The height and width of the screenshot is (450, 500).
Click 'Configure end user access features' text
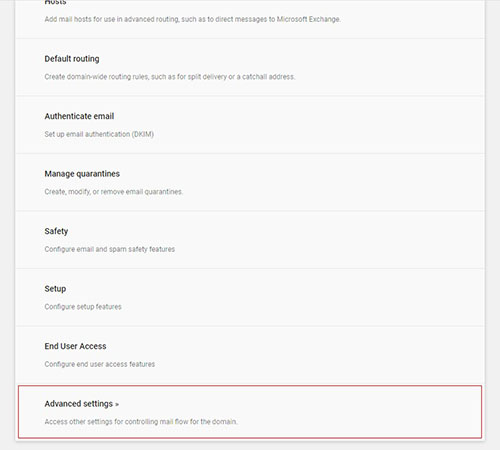click(100, 364)
